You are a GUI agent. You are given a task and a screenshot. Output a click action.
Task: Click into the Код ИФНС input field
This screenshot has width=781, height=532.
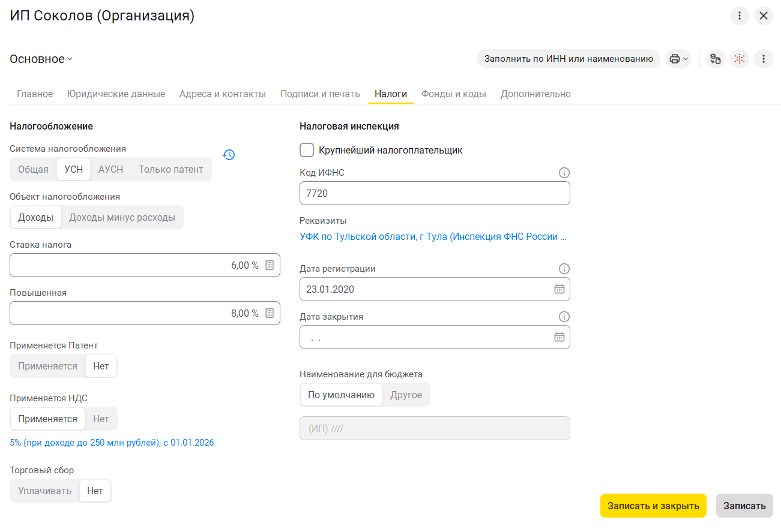[434, 193]
